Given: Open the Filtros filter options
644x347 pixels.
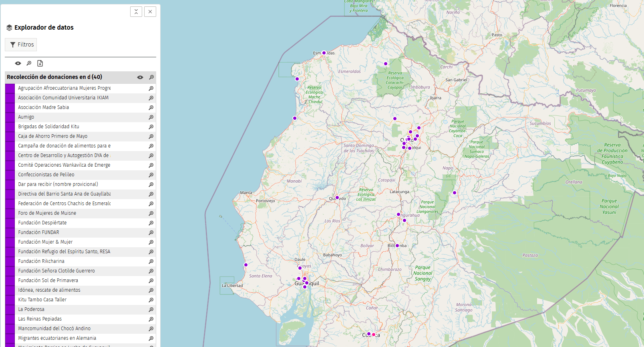Looking at the screenshot, I should [21, 44].
